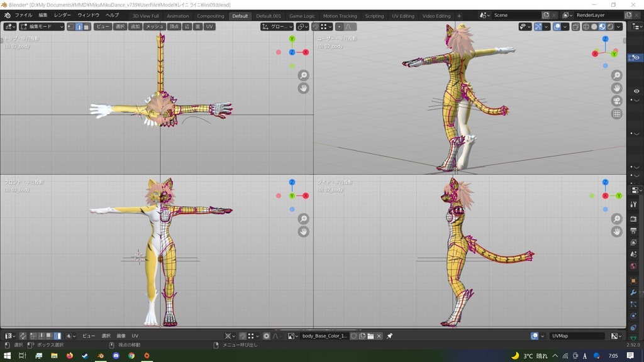Switch to the UV Editing workspace tab
The height and width of the screenshot is (362, 644).
(403, 16)
